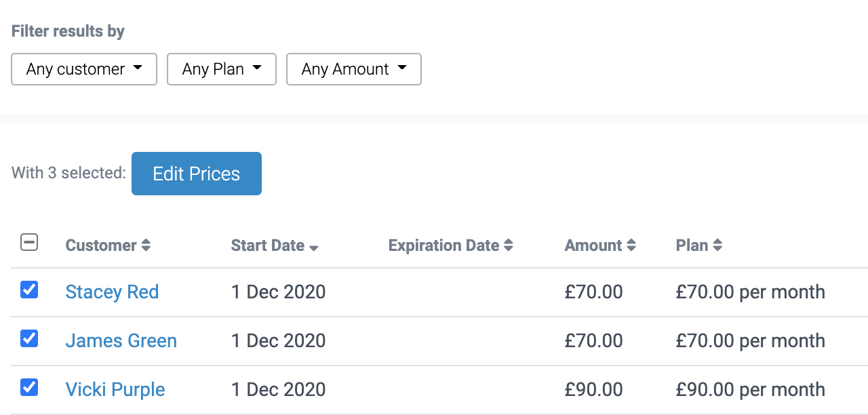Screen dimensions: 868x415
Task: Sort the table by Plan icon
Action: [x=717, y=245]
